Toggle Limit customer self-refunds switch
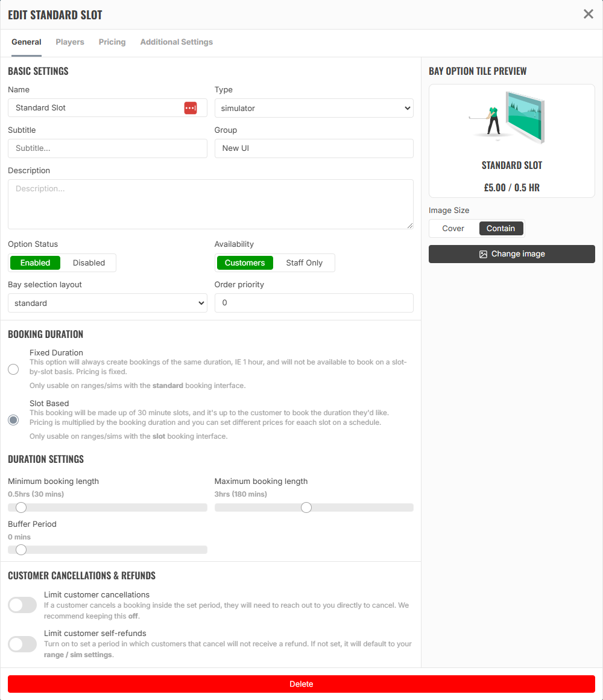Viewport: 603px width, 700px height. point(22,644)
